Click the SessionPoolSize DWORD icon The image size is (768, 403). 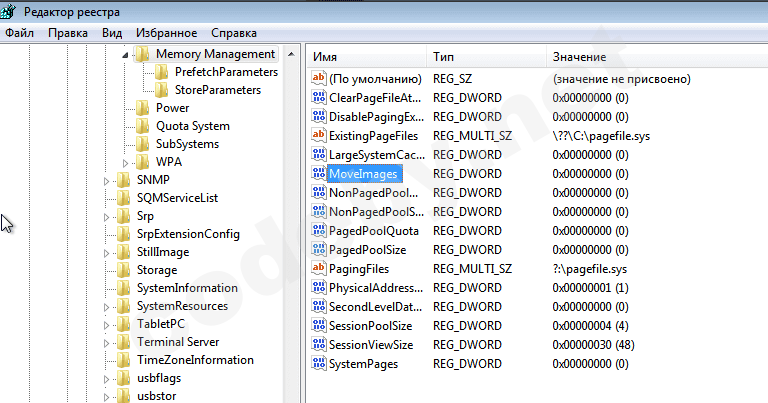[x=319, y=326]
